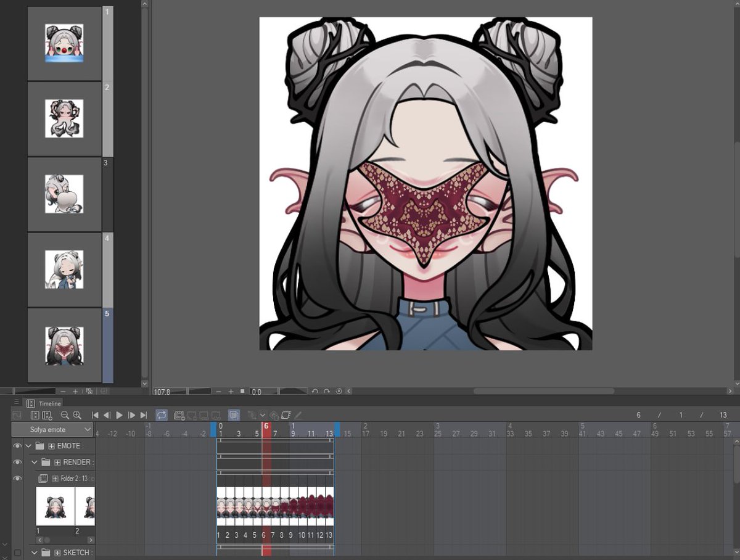Collapse the RENDER folder chevron
This screenshot has width=740, height=560.
click(35, 462)
